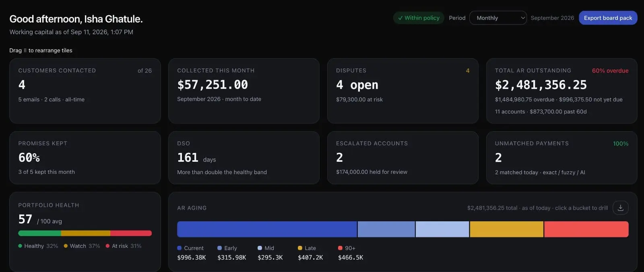Click the 90+ legend '$466.5K'
The image size is (644, 272).
tap(351, 258)
